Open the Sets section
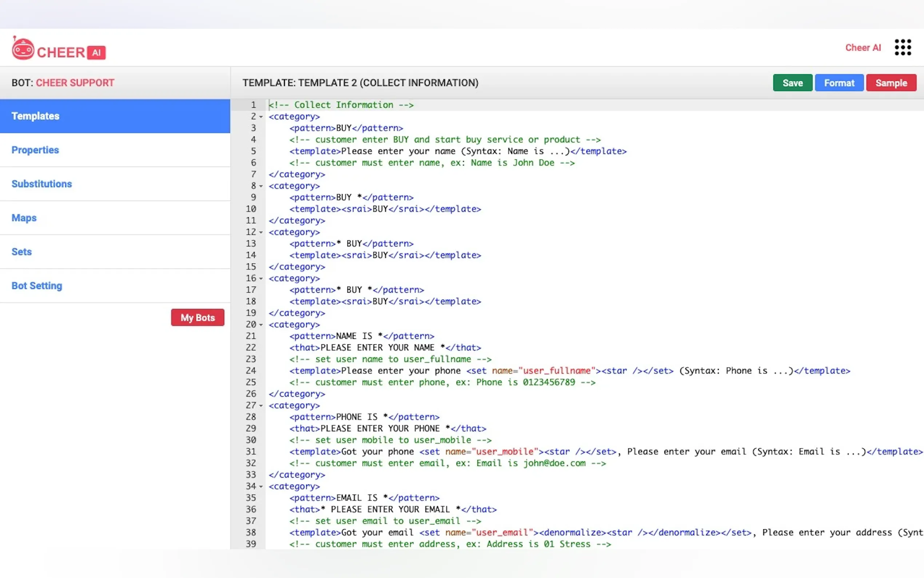Screen dimensions: 924x578 [22, 252]
